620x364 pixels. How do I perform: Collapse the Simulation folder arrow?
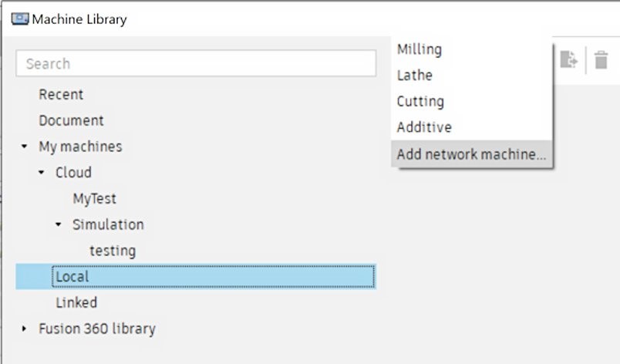click(x=59, y=225)
